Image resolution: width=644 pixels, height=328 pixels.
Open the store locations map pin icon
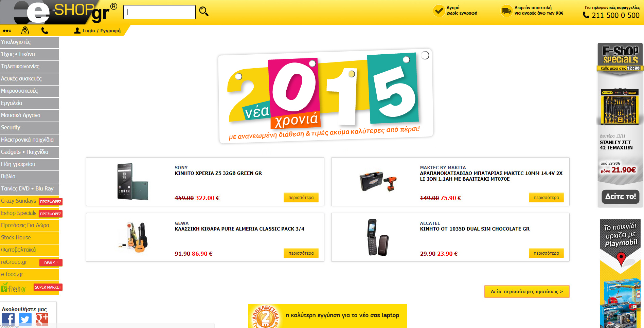[x=25, y=31]
